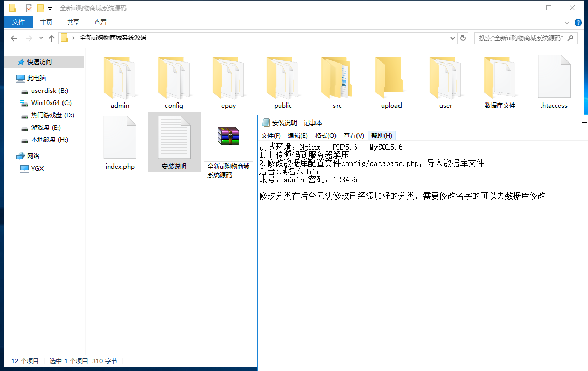Expand the address bar history dropdown

click(453, 38)
